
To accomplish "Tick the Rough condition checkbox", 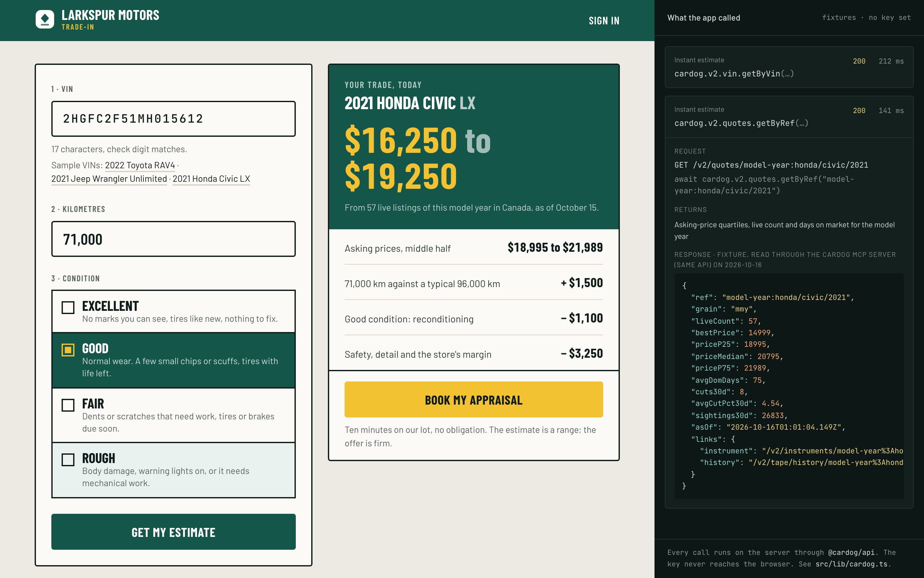I will tap(68, 460).
